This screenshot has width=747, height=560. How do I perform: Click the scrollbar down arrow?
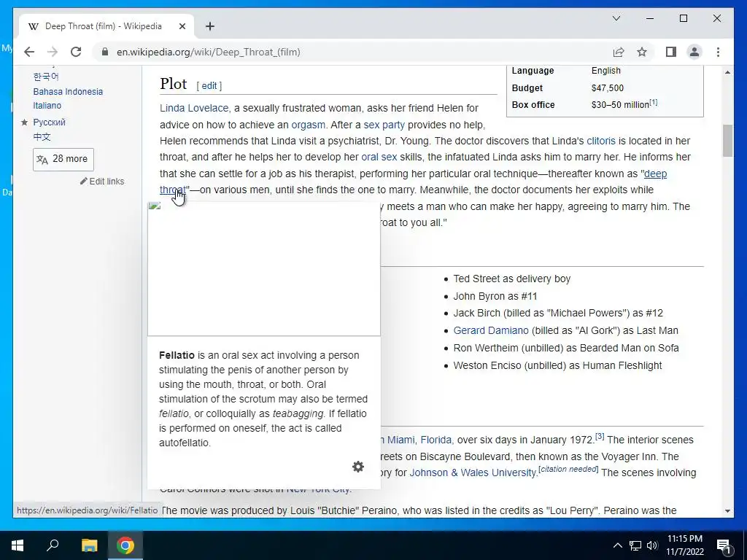point(727,511)
